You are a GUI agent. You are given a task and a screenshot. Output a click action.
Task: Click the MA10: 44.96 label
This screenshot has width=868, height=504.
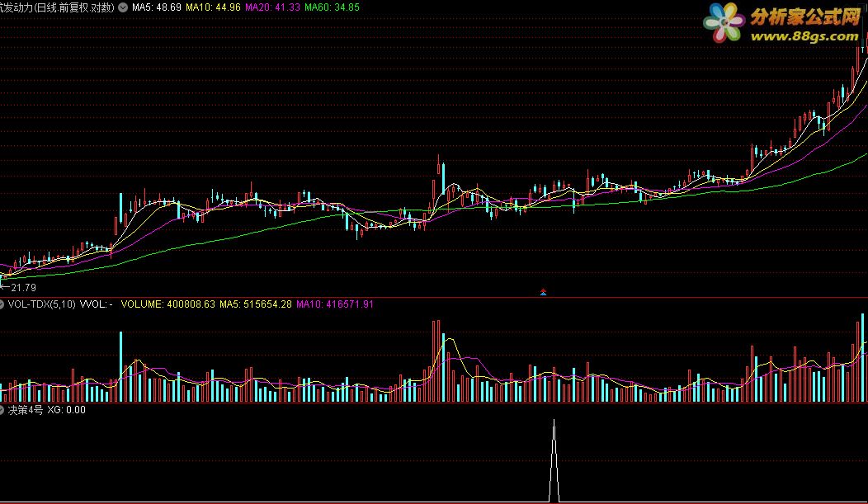pos(213,7)
